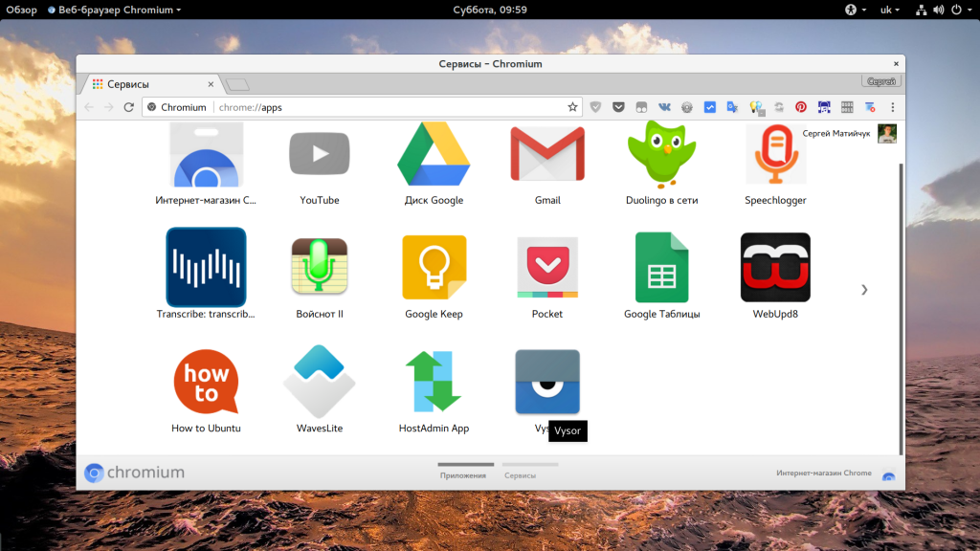Click the Pocket extension toolbar icon
This screenshot has width=980, height=551.
(618, 107)
